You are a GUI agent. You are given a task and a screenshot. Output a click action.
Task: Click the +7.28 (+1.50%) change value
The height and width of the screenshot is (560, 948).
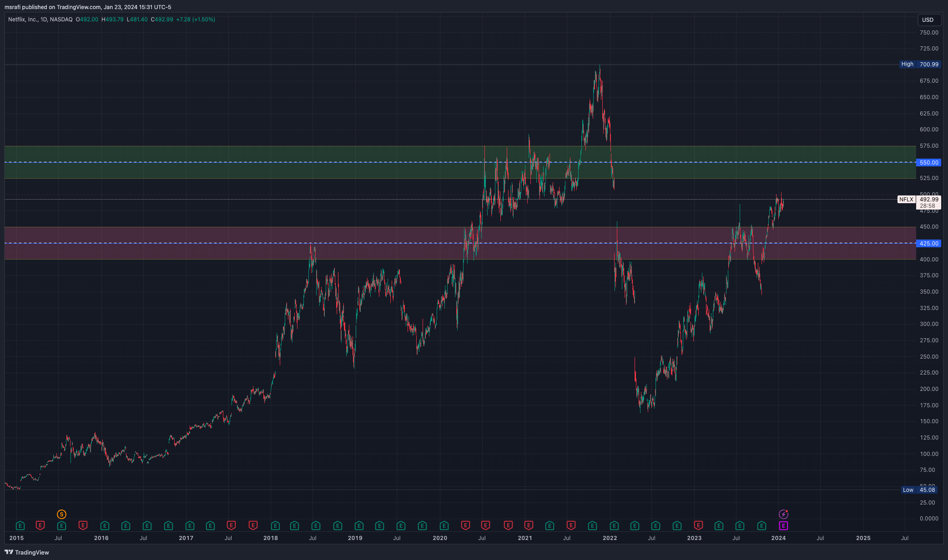tap(196, 20)
